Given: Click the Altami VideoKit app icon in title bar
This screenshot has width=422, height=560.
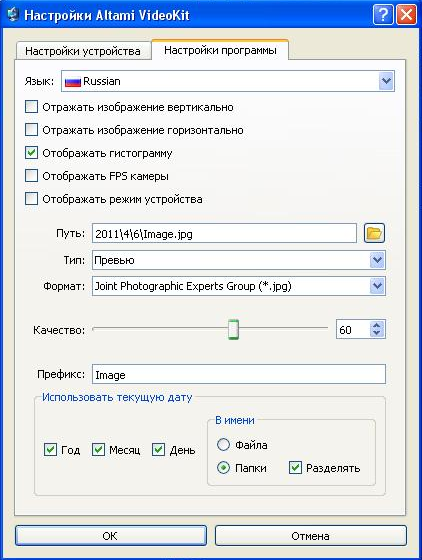Looking at the screenshot, I should point(13,15).
